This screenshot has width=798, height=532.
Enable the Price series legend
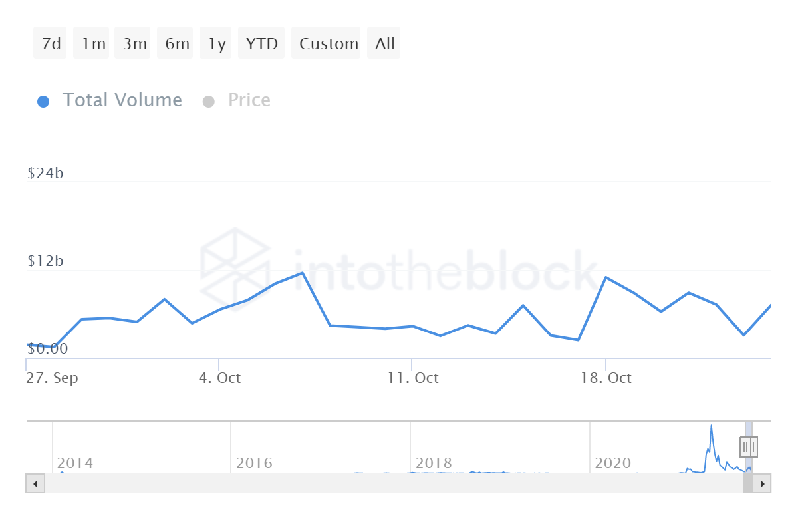(249, 100)
